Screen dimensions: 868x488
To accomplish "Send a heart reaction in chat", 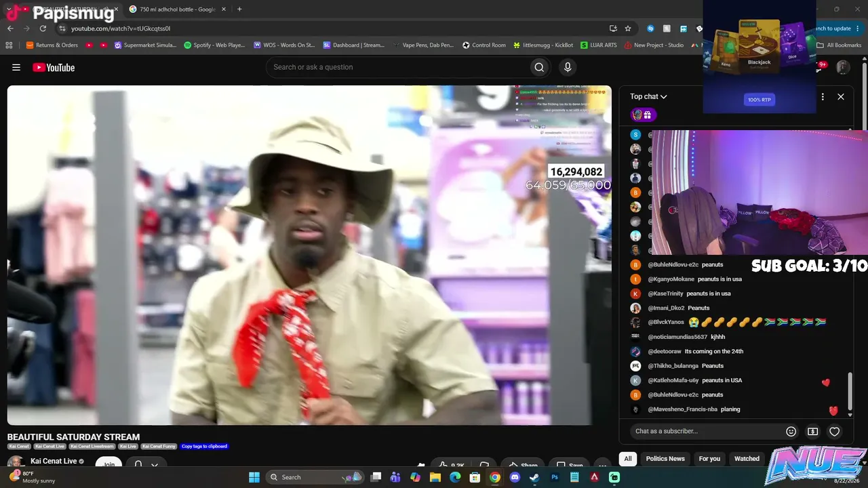I will 835,431.
